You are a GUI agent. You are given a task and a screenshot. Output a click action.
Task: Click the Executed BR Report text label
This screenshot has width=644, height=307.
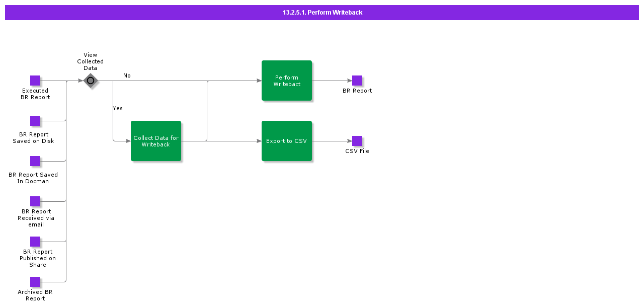[x=35, y=94]
